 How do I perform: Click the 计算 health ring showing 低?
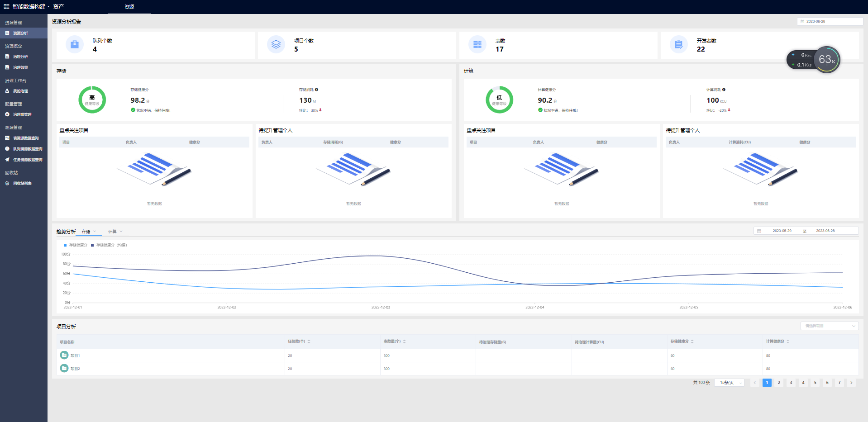[x=499, y=100]
